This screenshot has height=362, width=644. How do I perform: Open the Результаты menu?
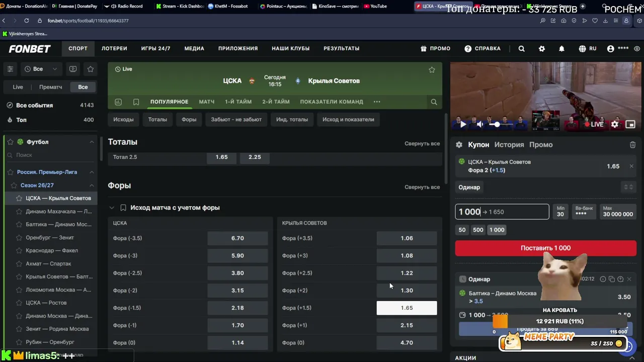point(341,49)
